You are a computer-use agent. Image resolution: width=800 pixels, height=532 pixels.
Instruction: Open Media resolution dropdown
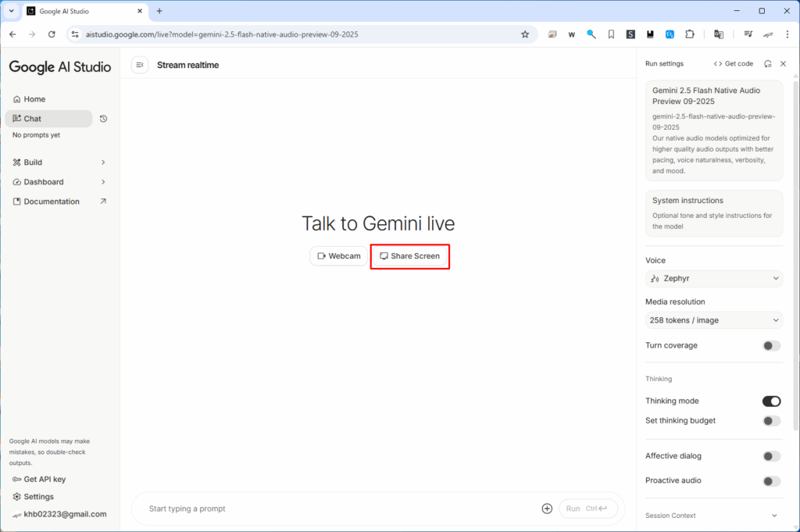(x=713, y=320)
